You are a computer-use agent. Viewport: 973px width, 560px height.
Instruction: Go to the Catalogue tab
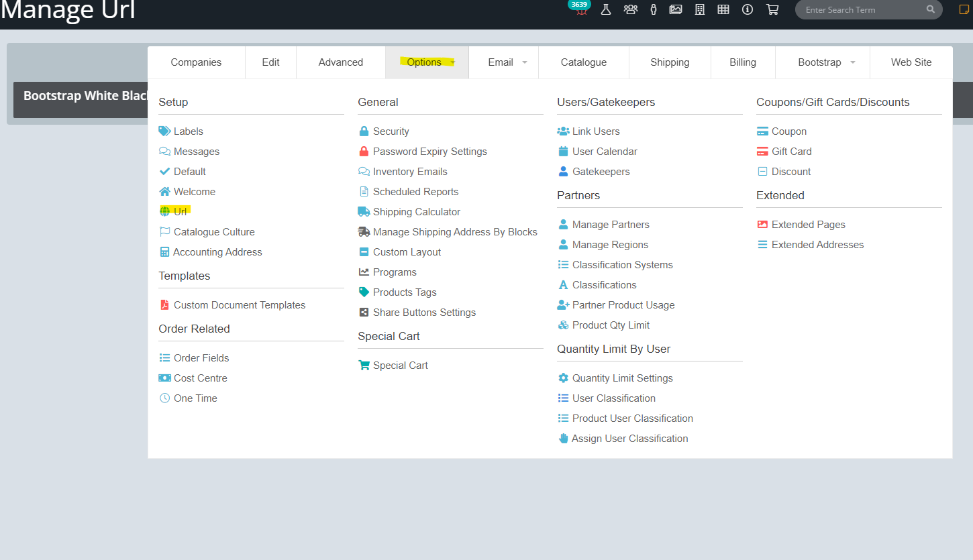[x=584, y=62]
